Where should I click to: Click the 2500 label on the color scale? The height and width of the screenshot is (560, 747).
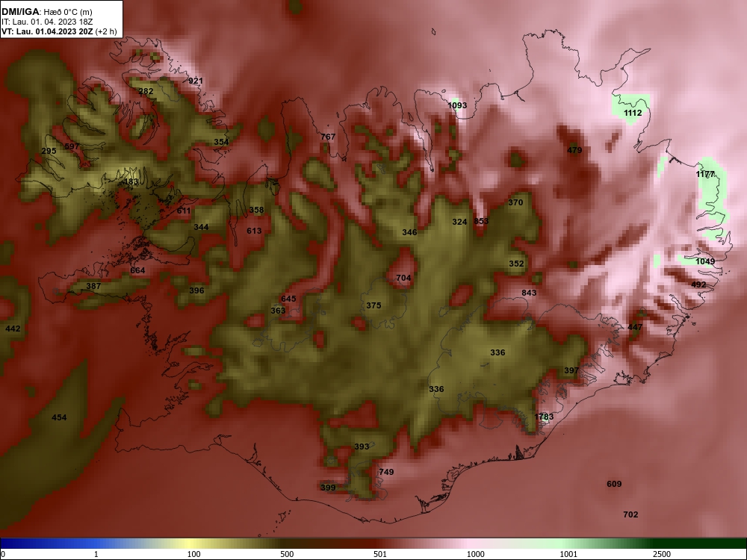662,554
